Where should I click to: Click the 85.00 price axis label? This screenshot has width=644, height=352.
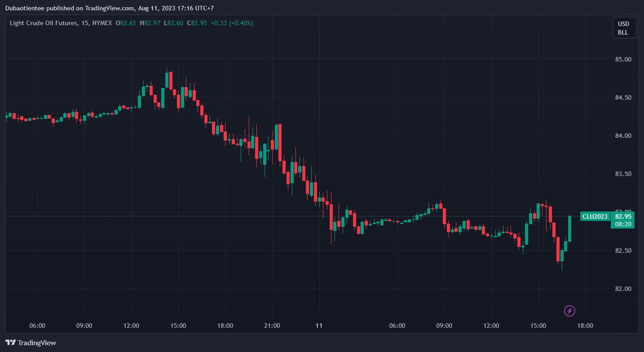pos(622,59)
